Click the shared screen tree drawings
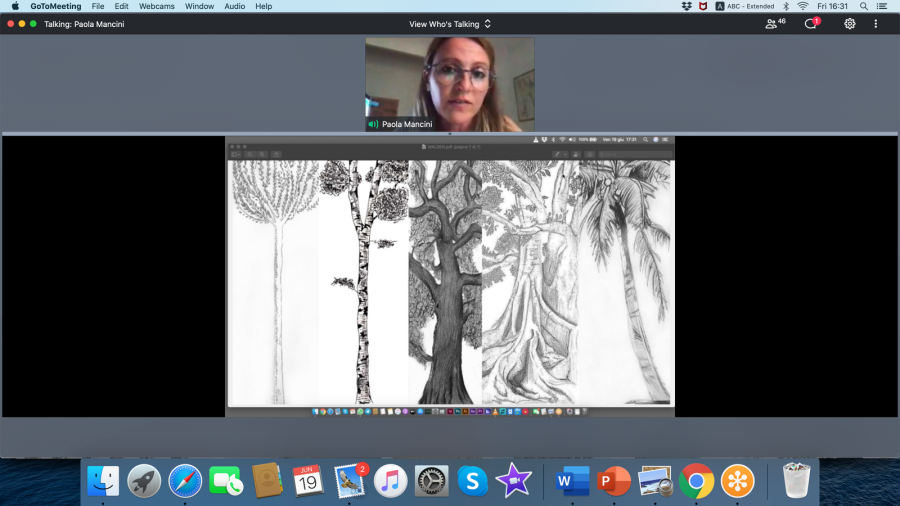Screen dimensions: 900x506 point(451,282)
